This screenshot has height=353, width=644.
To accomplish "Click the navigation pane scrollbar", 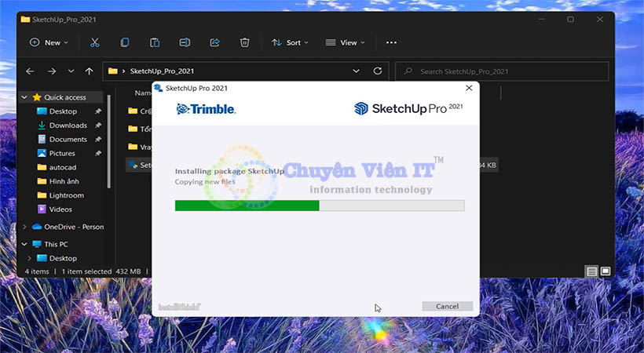I will (109, 142).
